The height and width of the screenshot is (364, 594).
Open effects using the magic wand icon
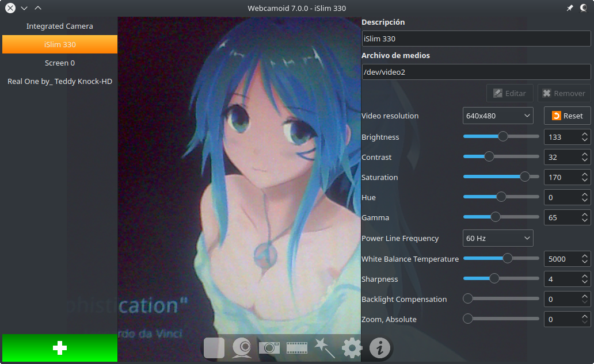click(324, 347)
